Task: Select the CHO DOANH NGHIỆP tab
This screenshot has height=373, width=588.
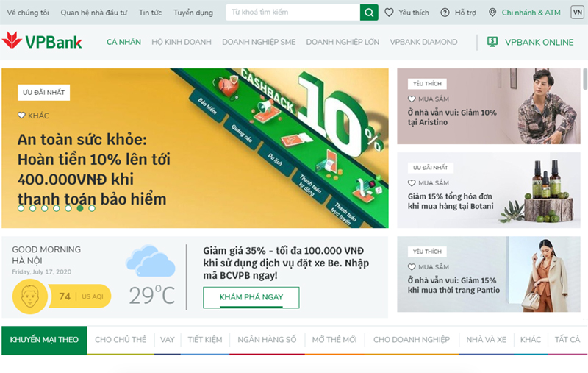Action: pyautogui.click(x=412, y=340)
